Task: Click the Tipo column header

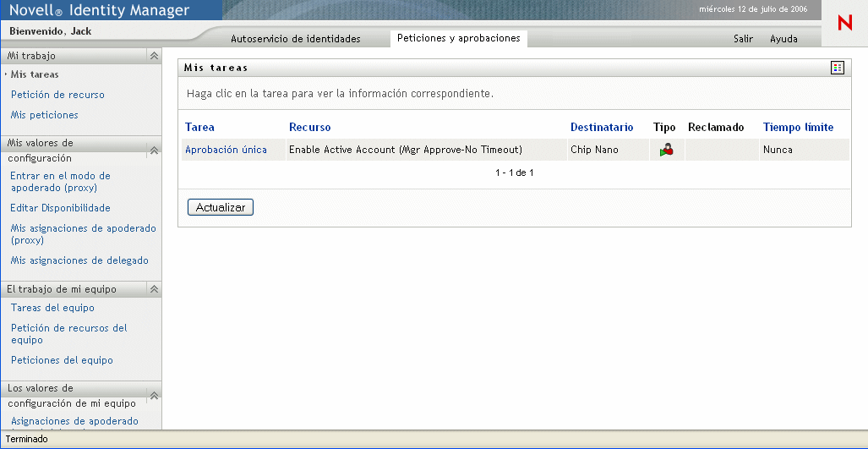Action: [x=664, y=128]
